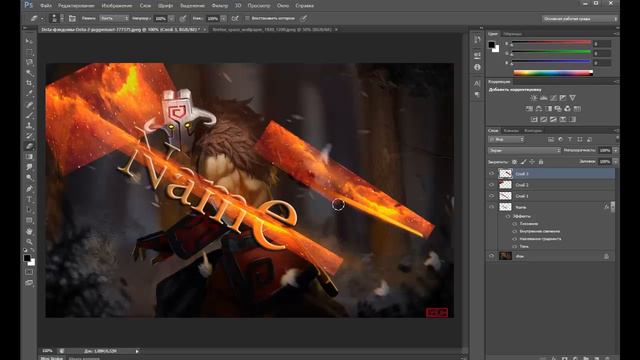Check the Erase to History checkbox
640x360 pixels.
pyautogui.click(x=247, y=18)
